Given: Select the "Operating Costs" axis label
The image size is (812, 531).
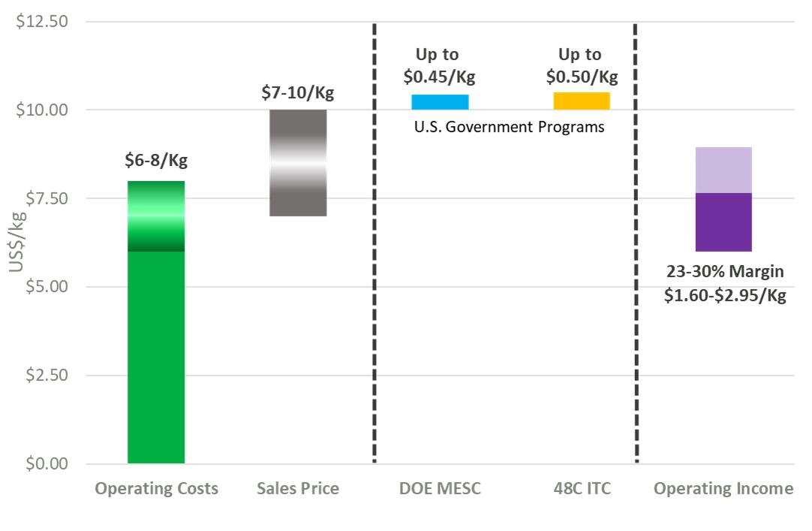Looking at the screenshot, I should (156, 489).
